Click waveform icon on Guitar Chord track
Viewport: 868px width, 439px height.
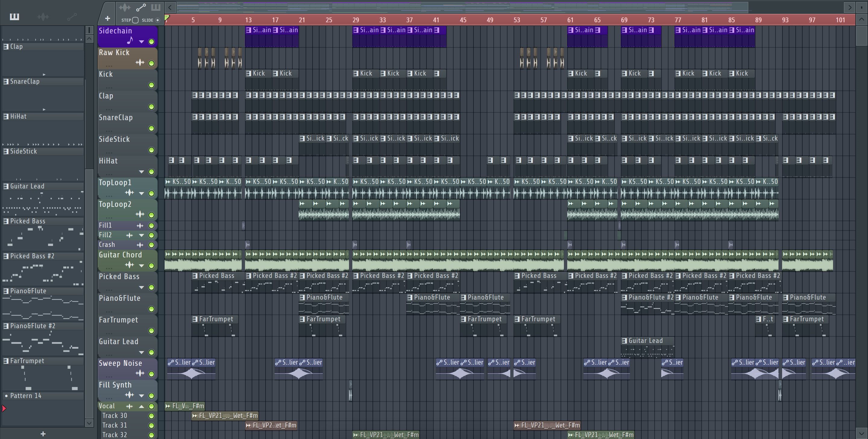pos(130,265)
